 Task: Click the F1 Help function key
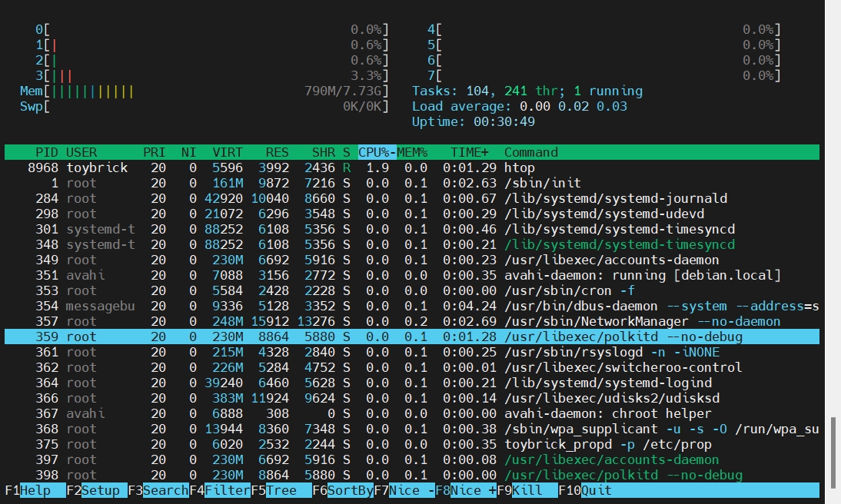coord(35,491)
